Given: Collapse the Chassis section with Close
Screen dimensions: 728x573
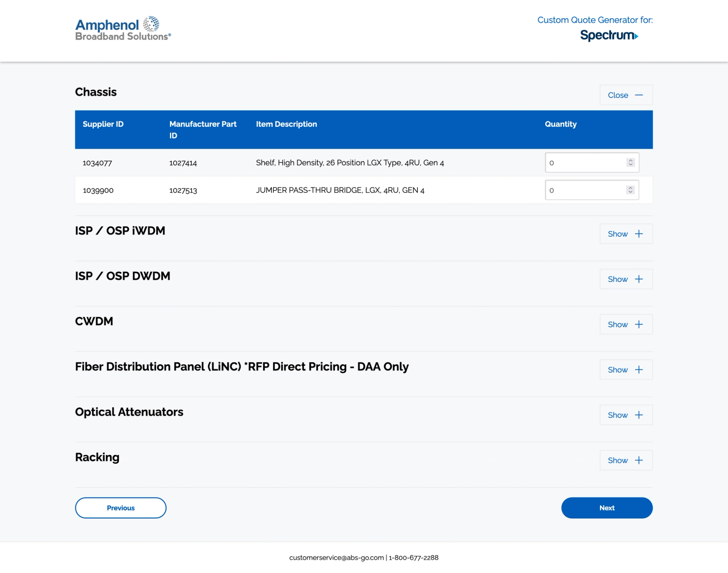Looking at the screenshot, I should coord(626,95).
